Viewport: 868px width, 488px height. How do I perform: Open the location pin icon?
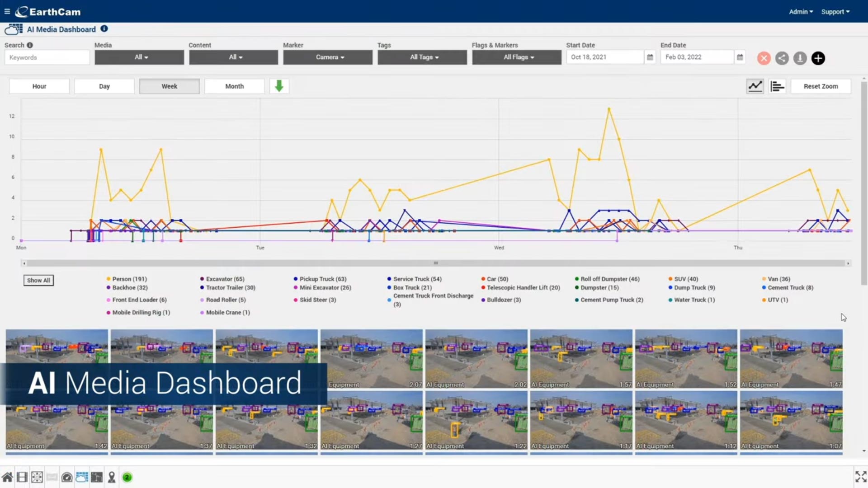[x=112, y=477]
